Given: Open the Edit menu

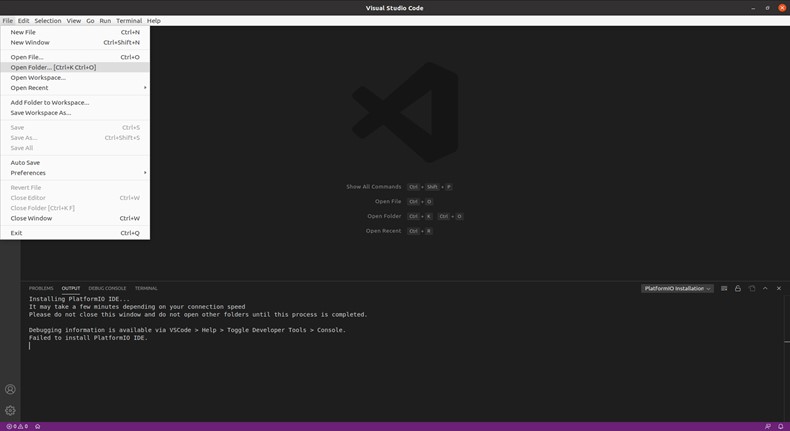Looking at the screenshot, I should (24, 21).
